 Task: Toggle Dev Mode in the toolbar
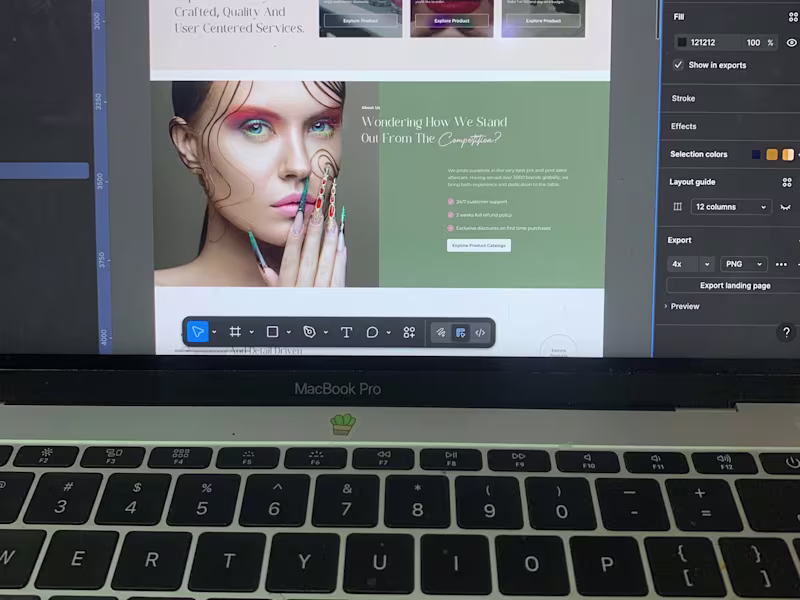462,331
